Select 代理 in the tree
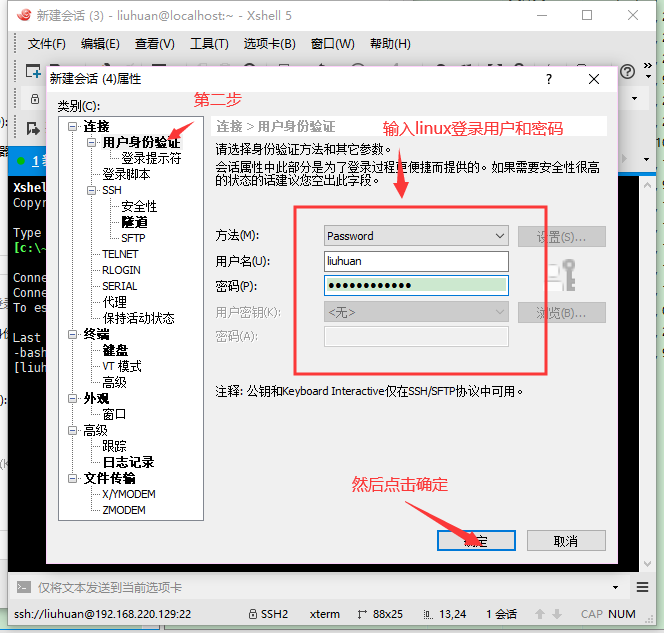The height and width of the screenshot is (633, 664). [114, 302]
